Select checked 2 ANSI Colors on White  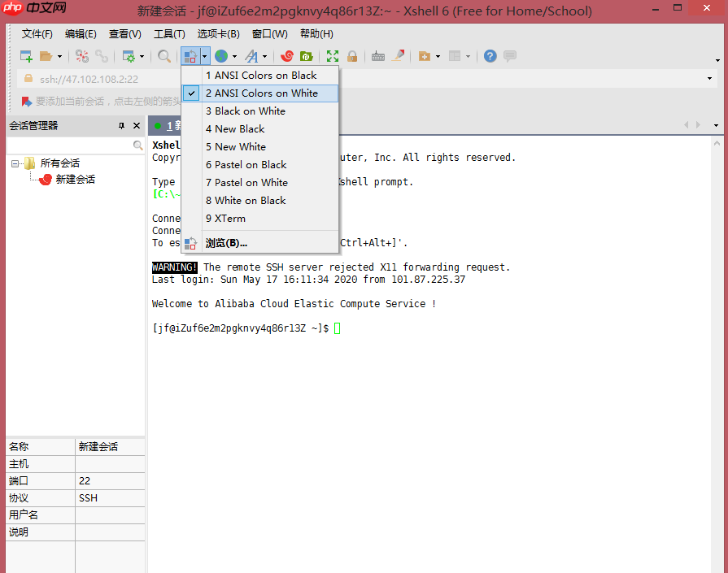click(x=260, y=93)
